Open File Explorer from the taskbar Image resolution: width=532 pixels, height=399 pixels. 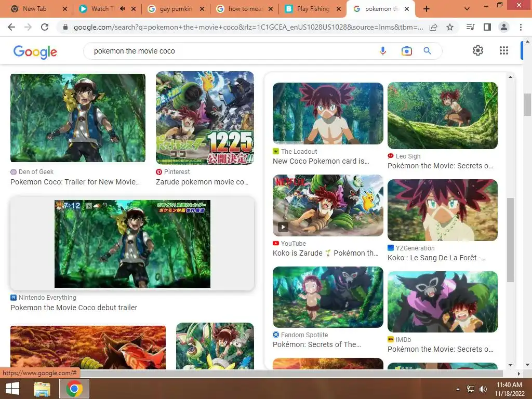[x=42, y=389]
